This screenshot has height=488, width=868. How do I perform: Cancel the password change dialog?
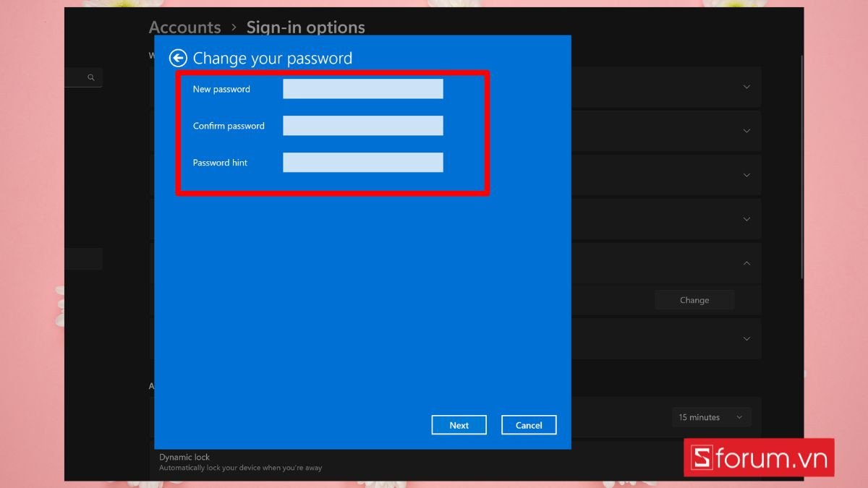coord(528,425)
